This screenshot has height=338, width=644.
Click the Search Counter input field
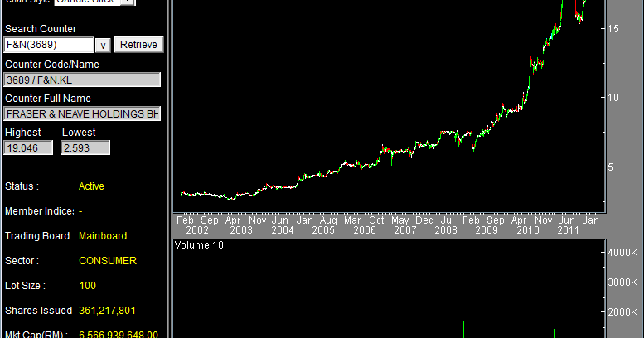pos(49,45)
